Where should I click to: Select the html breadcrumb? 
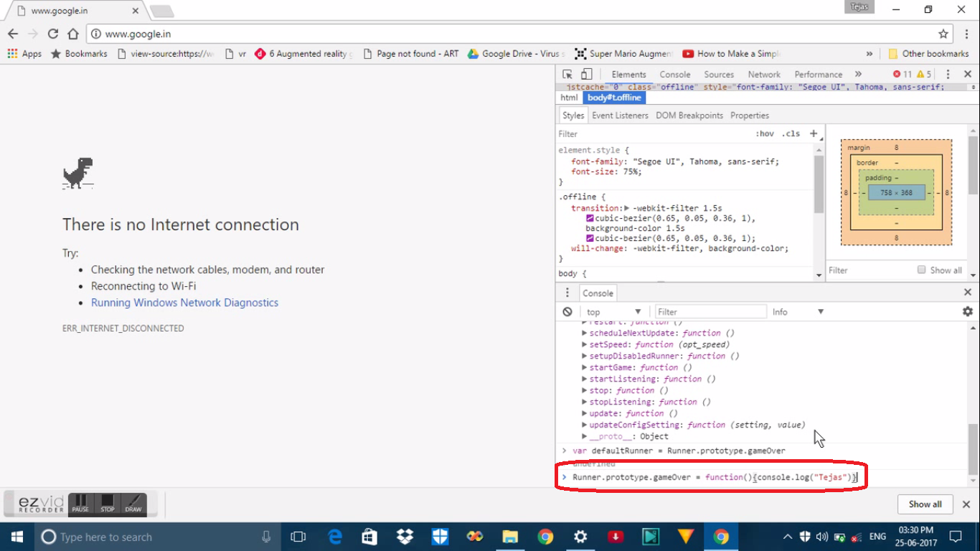[569, 98]
